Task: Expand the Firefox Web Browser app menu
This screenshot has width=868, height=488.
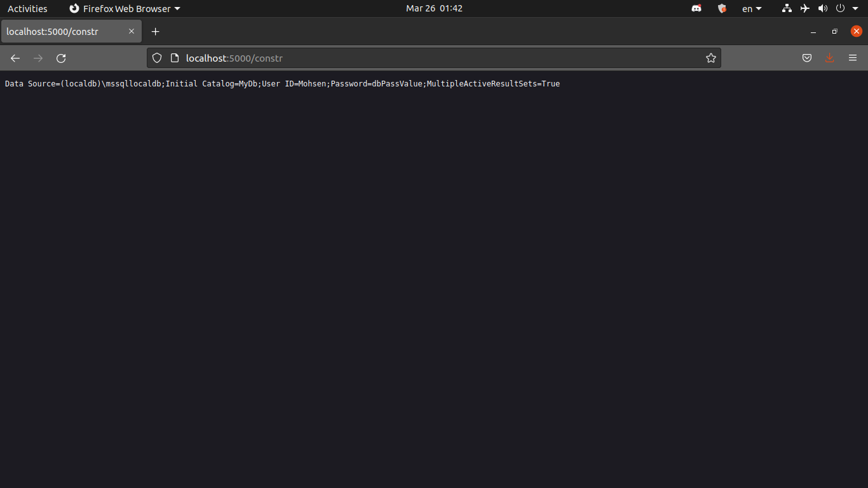Action: click(x=125, y=8)
